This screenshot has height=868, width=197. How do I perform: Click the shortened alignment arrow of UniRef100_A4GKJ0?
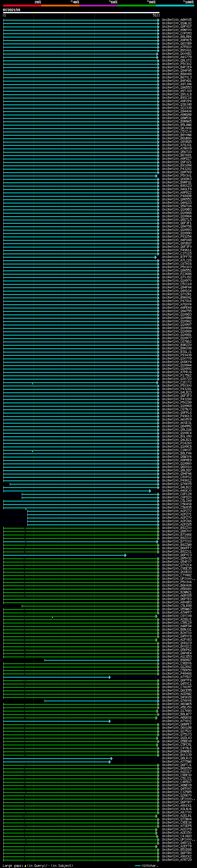point(77,491)
